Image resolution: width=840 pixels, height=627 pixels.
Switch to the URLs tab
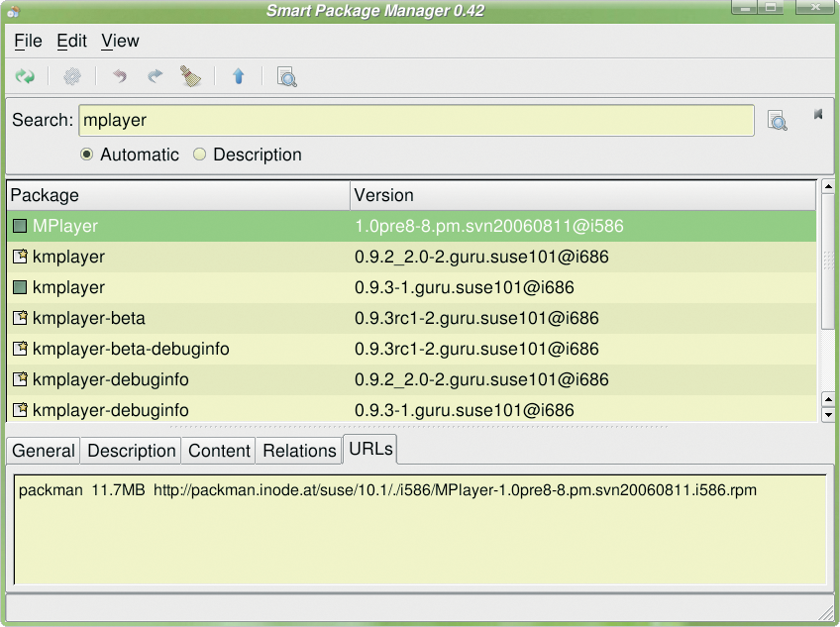point(370,449)
